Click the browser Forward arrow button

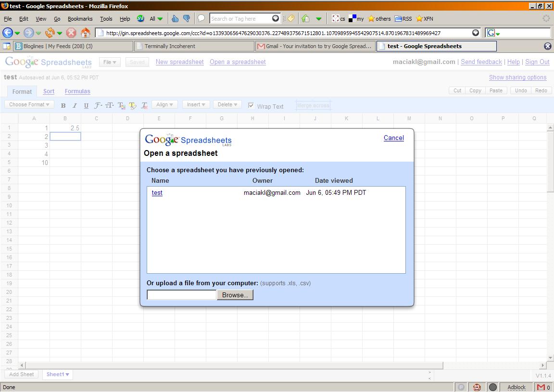coord(29,33)
